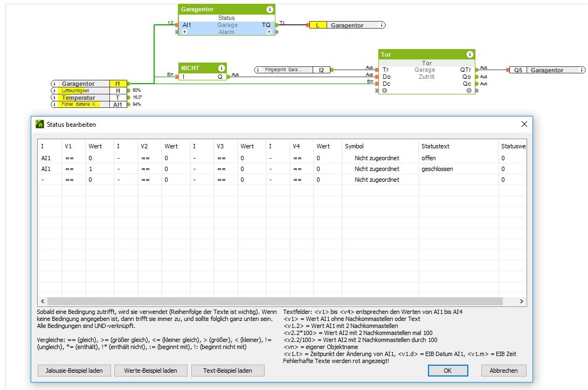Click the V3 column header
Screen dimensions: 588x390
click(x=226, y=146)
